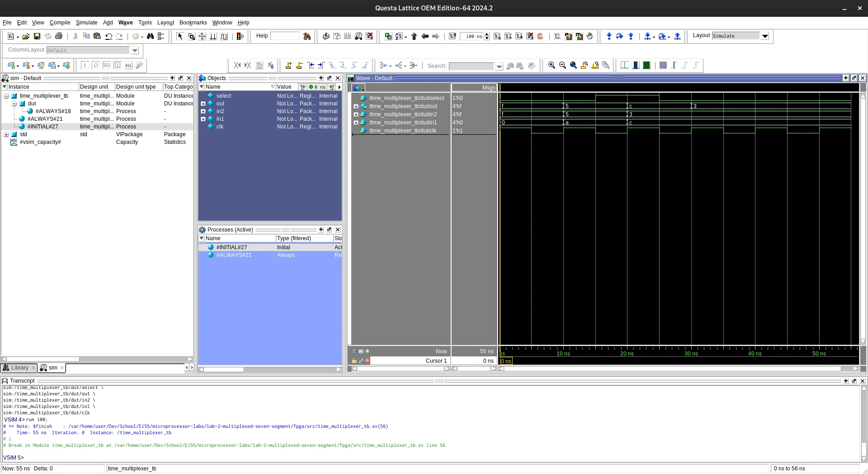Click the Print icon in the main toolbar

[x=58, y=36]
